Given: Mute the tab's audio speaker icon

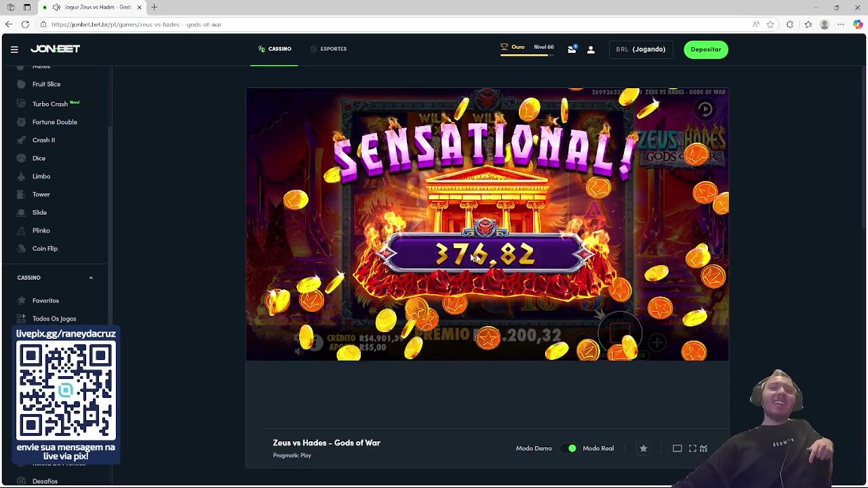Looking at the screenshot, I should [56, 7].
